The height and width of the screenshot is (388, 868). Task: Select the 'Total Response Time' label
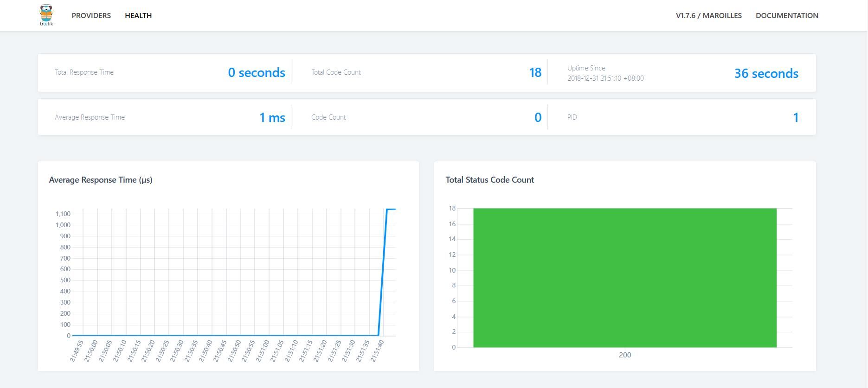(x=84, y=72)
